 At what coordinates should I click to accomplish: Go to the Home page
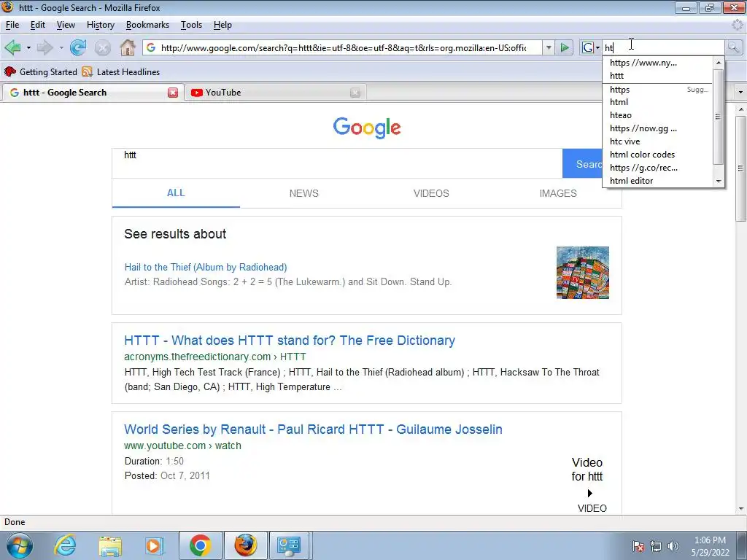(x=127, y=47)
